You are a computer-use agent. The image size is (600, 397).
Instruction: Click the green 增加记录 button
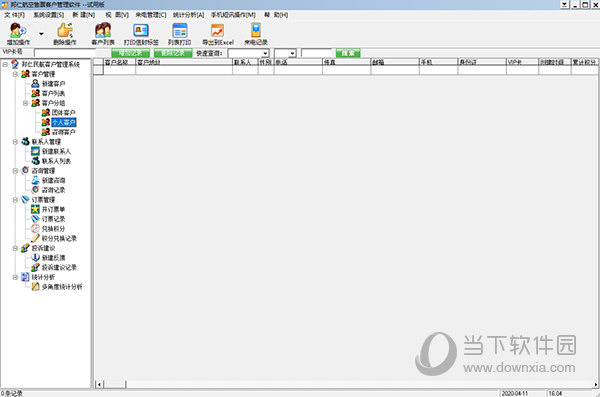[x=130, y=53]
